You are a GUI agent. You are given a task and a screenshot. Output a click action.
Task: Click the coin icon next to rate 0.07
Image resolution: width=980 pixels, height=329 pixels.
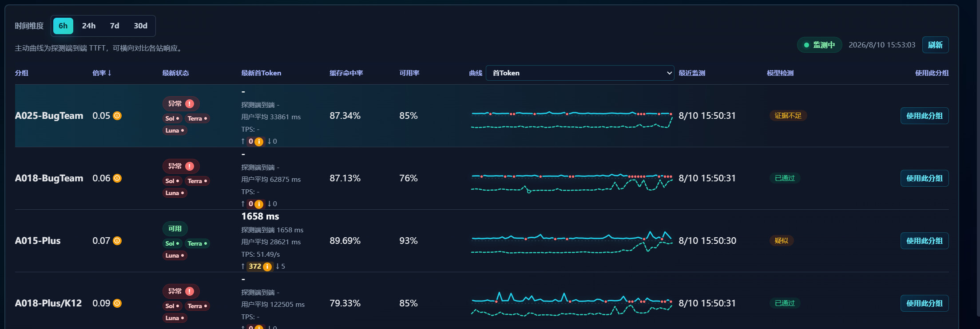pyautogui.click(x=117, y=241)
